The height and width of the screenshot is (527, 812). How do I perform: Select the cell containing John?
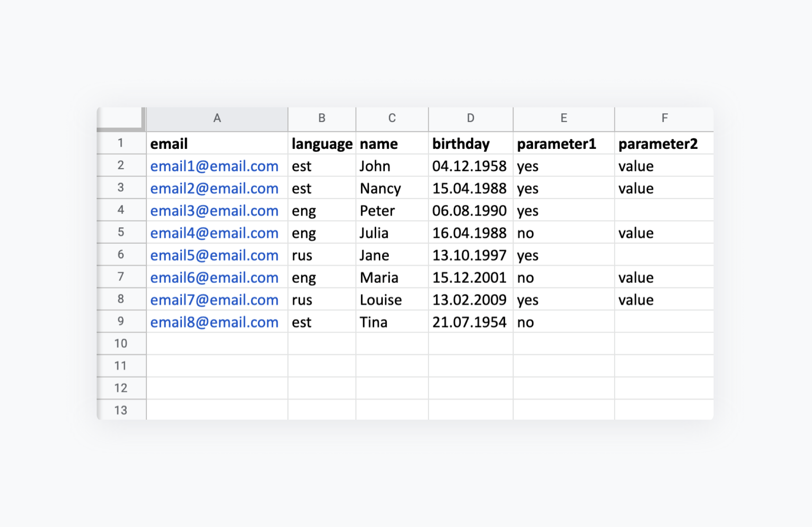coord(392,166)
